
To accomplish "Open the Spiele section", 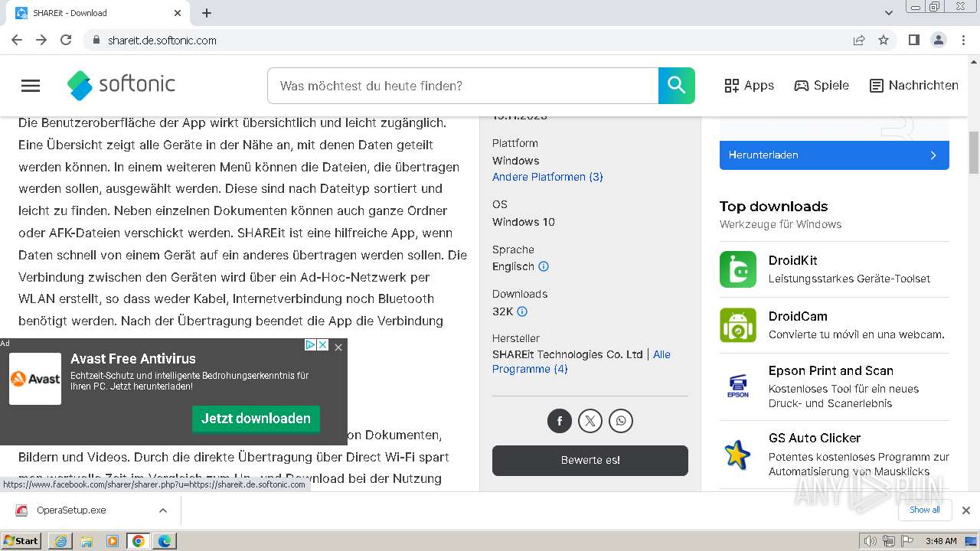I will coord(822,86).
